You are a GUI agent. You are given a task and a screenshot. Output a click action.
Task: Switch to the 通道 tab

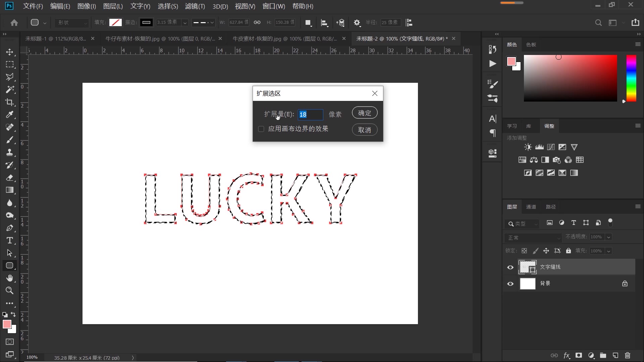tap(531, 207)
